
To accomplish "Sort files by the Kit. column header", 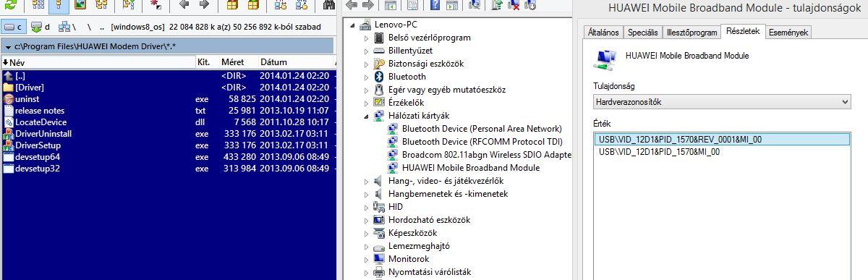I will click(207, 62).
